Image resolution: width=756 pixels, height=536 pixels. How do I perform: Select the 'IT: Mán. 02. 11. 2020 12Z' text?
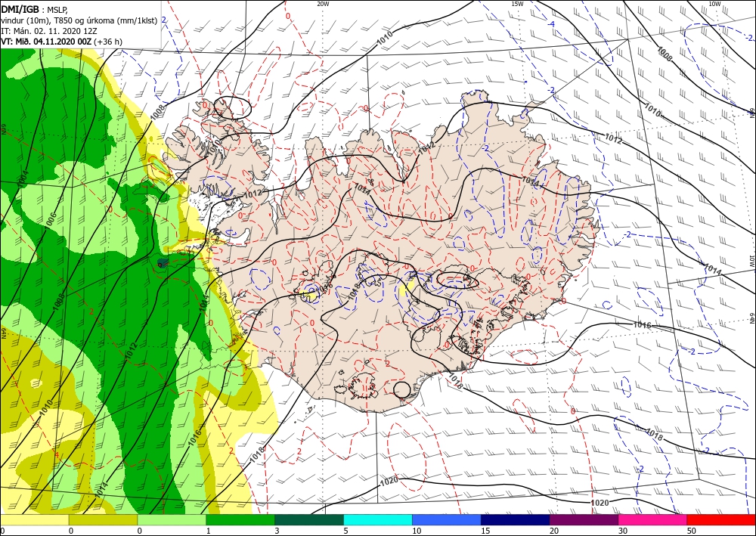click(48, 30)
